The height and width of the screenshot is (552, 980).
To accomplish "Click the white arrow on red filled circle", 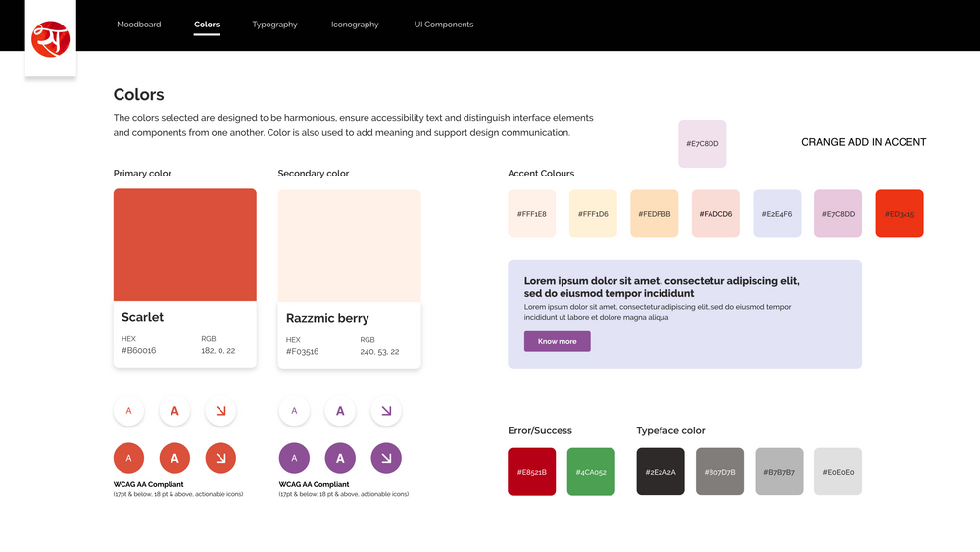I will click(x=220, y=457).
